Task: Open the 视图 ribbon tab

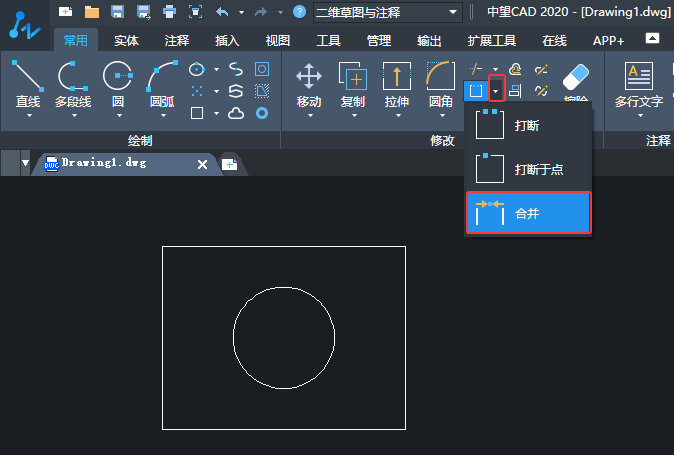Action: tap(278, 40)
